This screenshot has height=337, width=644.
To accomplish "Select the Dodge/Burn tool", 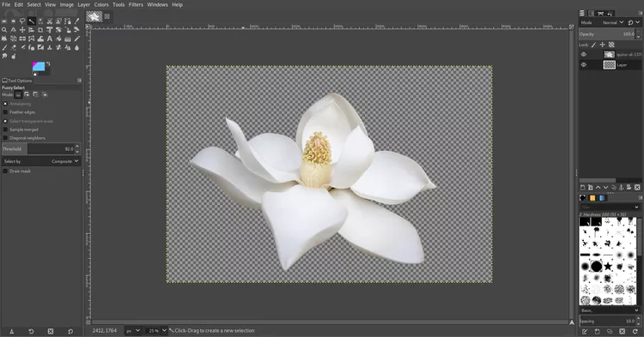I will click(x=13, y=57).
